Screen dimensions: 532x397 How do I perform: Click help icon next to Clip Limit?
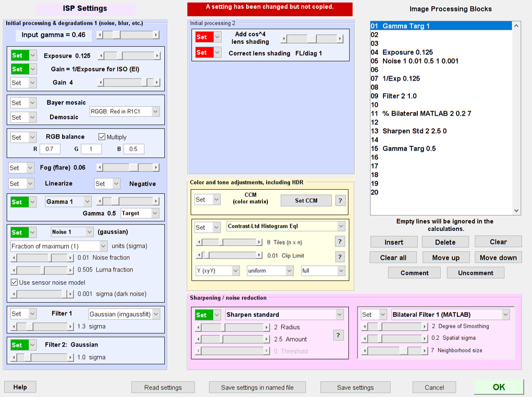coord(340,256)
